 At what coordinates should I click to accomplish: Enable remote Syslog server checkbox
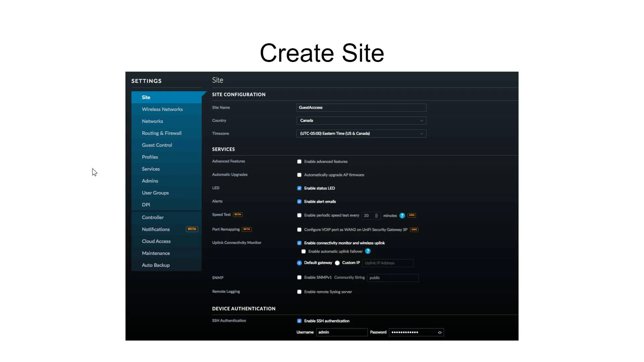coord(299,292)
